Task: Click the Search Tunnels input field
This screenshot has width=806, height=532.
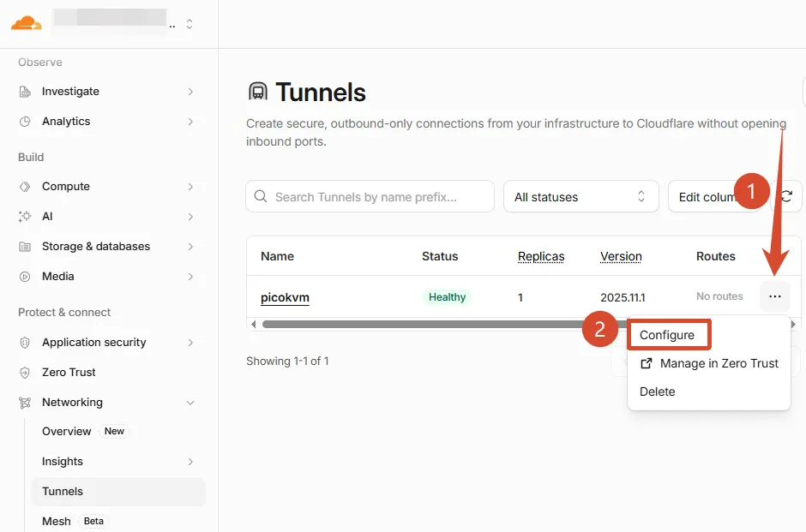Action: click(x=370, y=196)
